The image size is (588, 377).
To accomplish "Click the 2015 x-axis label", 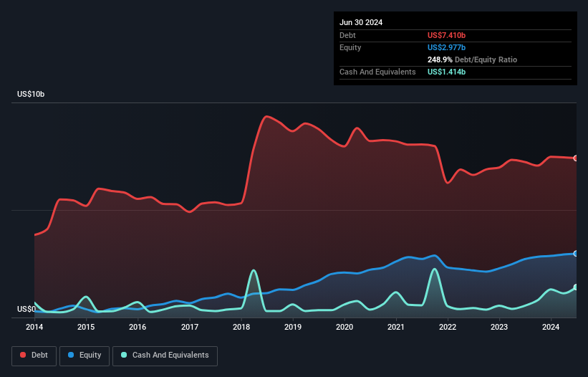I will coord(86,327).
